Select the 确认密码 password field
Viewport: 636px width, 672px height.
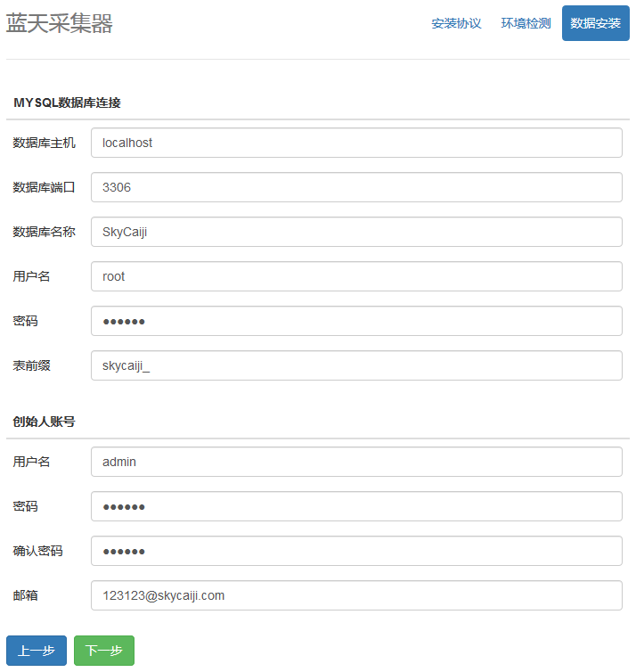coord(356,551)
